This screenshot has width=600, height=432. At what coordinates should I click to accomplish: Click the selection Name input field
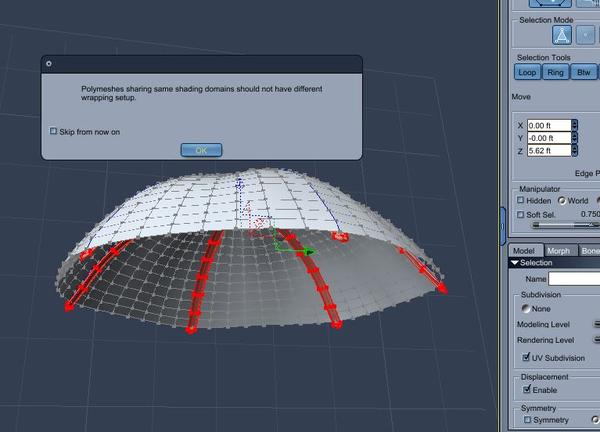point(574,279)
